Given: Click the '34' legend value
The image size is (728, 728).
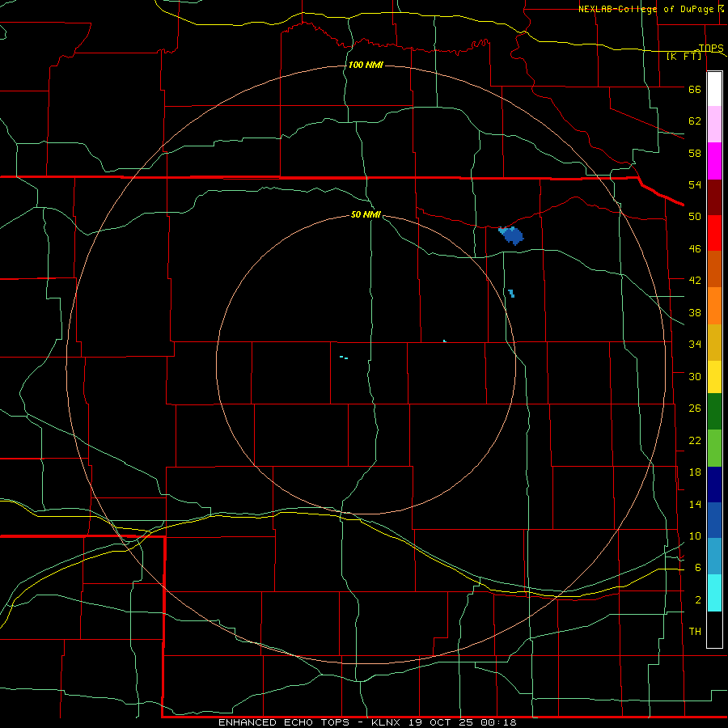Looking at the screenshot, I should point(695,345).
